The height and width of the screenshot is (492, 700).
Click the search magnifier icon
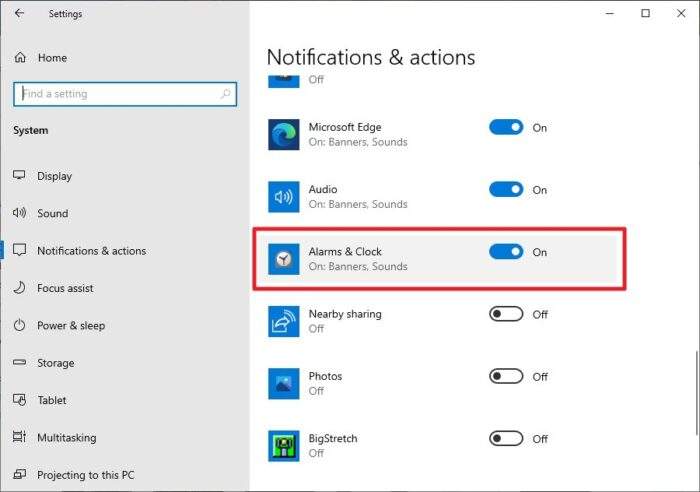tap(225, 94)
